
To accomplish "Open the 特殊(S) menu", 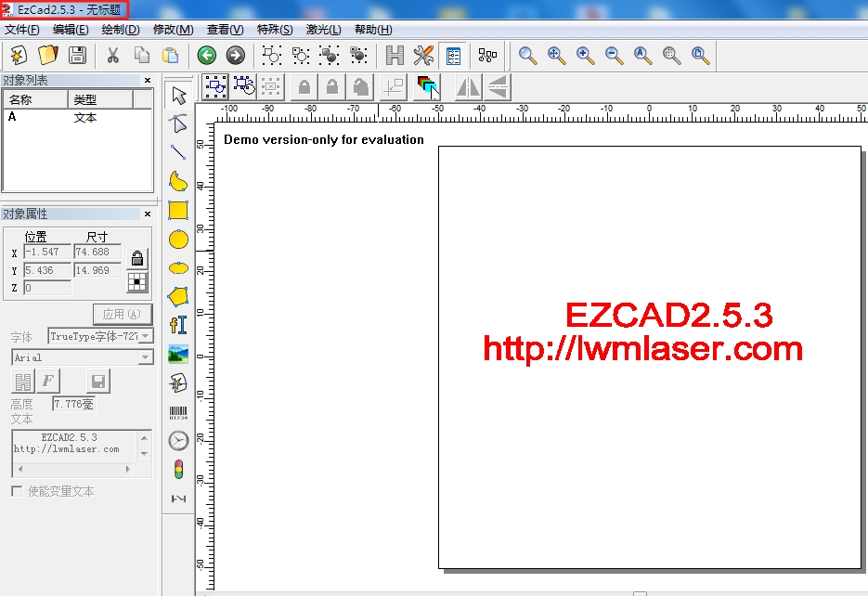I will pos(275,30).
